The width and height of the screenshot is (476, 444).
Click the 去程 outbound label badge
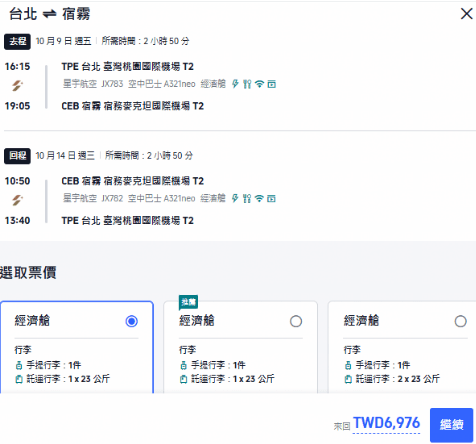pos(17,41)
